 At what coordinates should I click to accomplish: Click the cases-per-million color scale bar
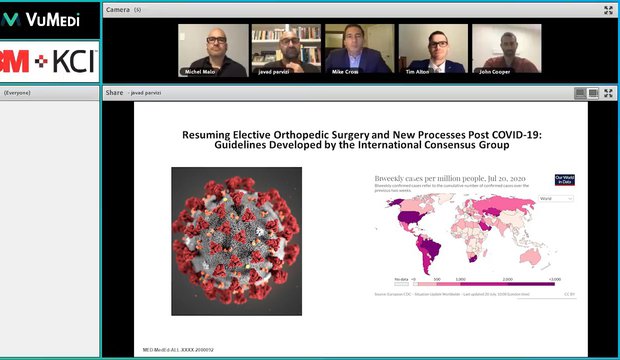pos(483,284)
